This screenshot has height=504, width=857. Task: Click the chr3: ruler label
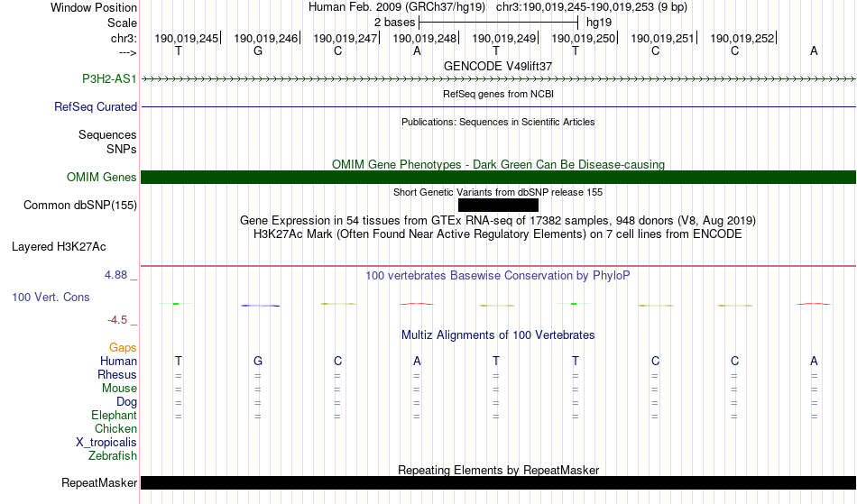(x=124, y=38)
